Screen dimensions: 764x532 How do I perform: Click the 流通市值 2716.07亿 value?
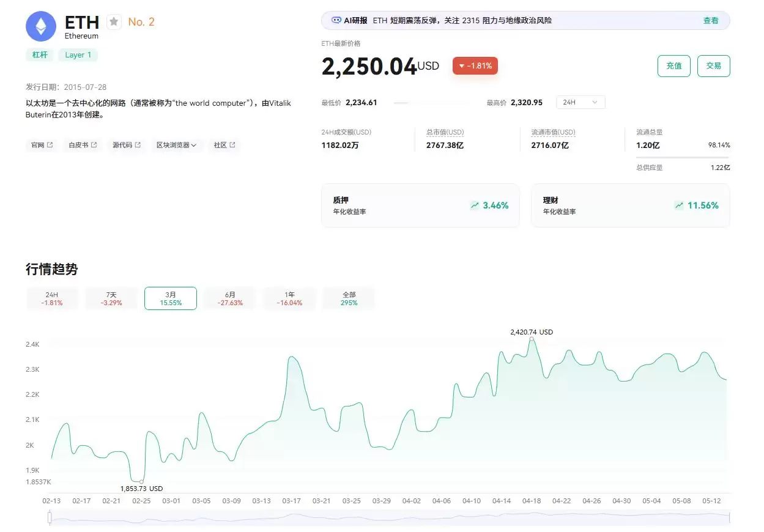tap(550, 146)
